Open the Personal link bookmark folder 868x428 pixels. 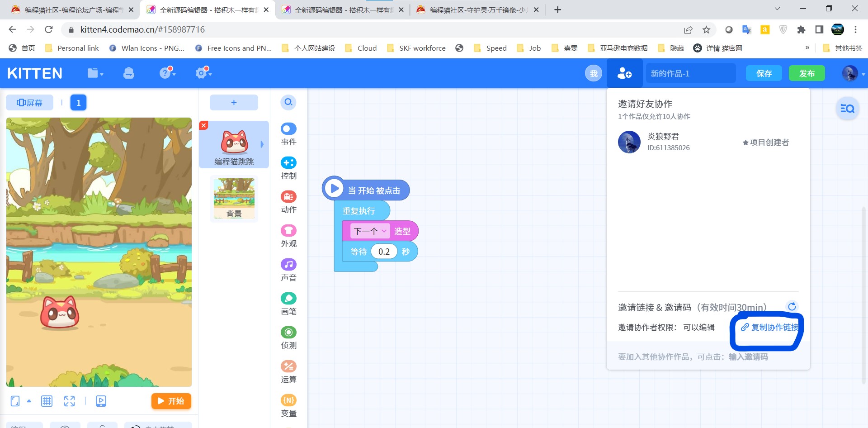pos(72,48)
